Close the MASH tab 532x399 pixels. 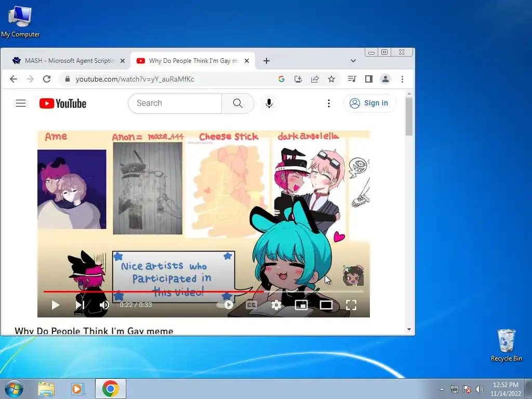click(x=123, y=61)
